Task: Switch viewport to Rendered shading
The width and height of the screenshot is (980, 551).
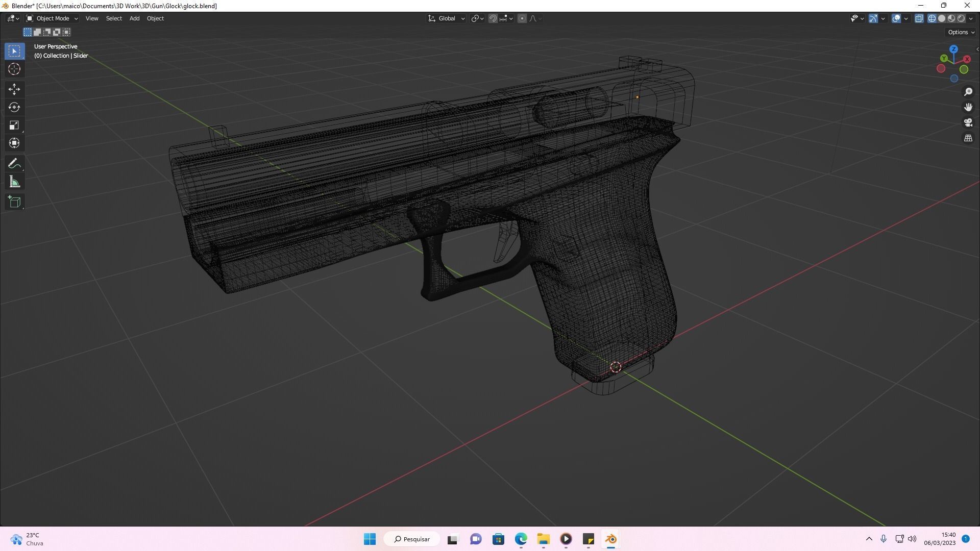Action: [x=961, y=18]
